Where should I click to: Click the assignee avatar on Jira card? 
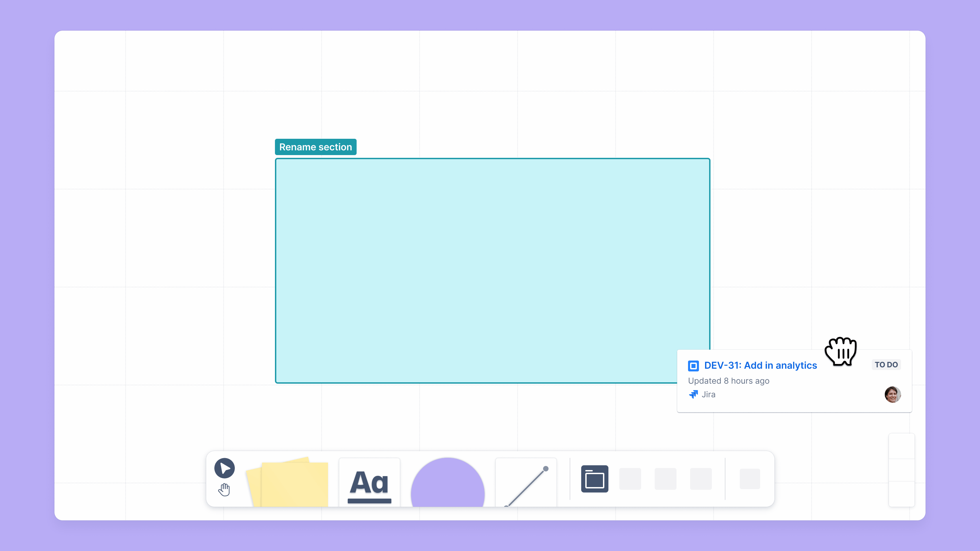(x=893, y=394)
